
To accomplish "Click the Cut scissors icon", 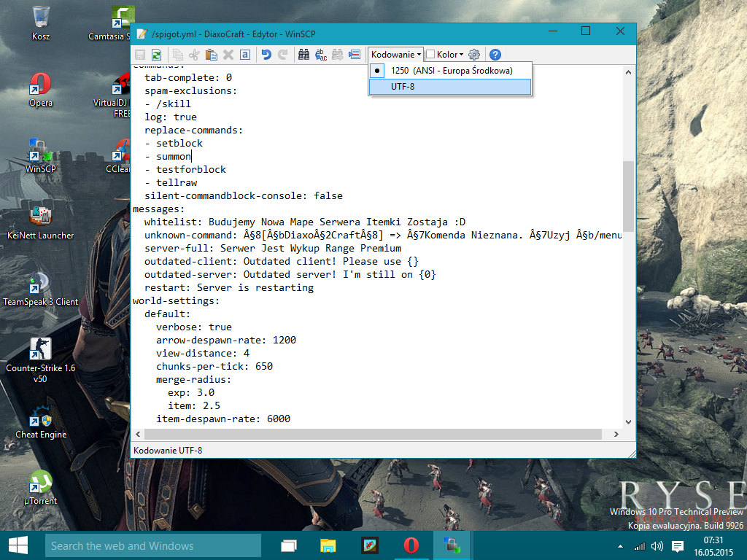I will click(194, 55).
